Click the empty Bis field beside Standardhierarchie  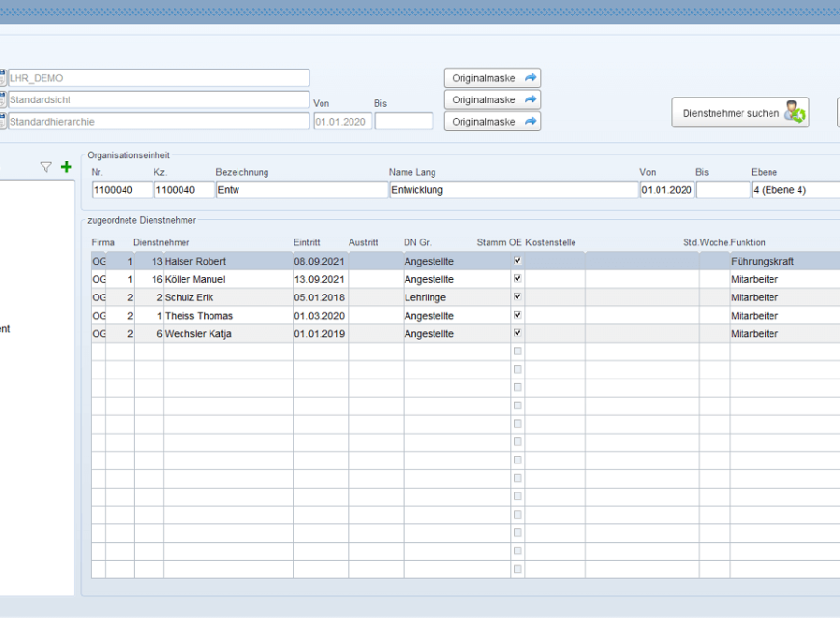pos(403,122)
